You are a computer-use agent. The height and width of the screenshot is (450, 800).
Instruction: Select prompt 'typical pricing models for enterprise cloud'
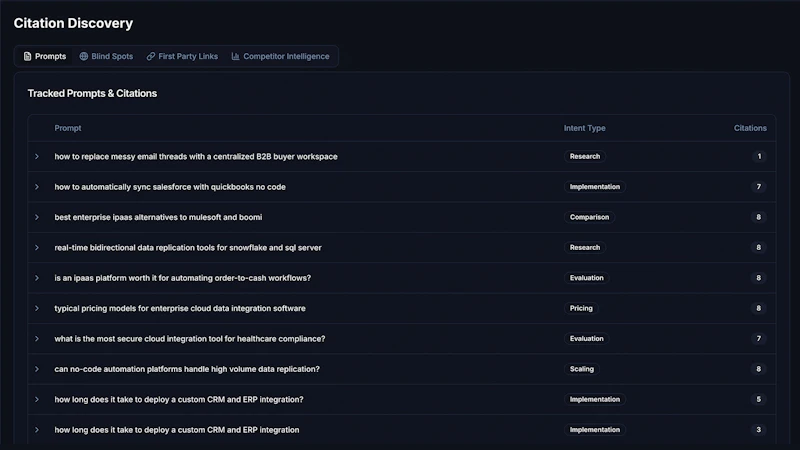[180, 308]
